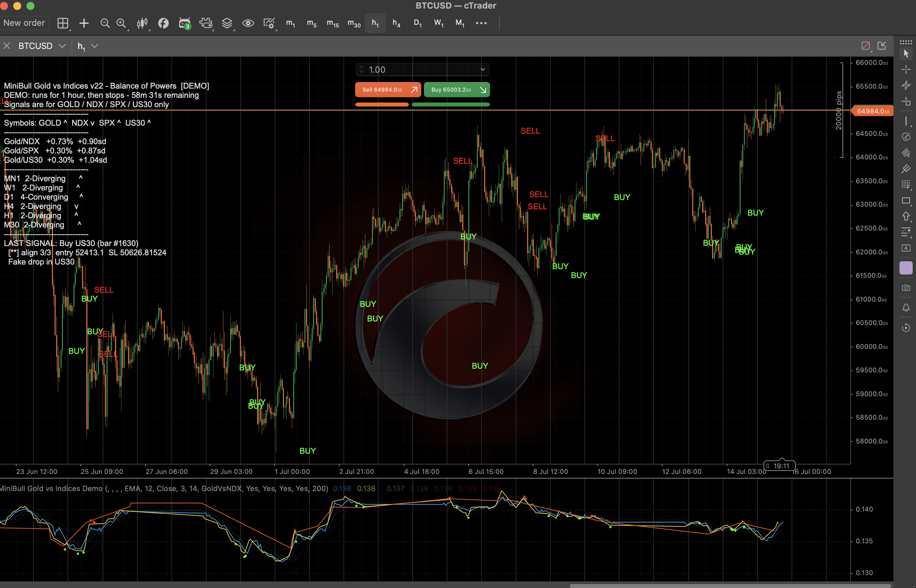Select the equidistant channel tool
916x588 pixels.
[906, 153]
